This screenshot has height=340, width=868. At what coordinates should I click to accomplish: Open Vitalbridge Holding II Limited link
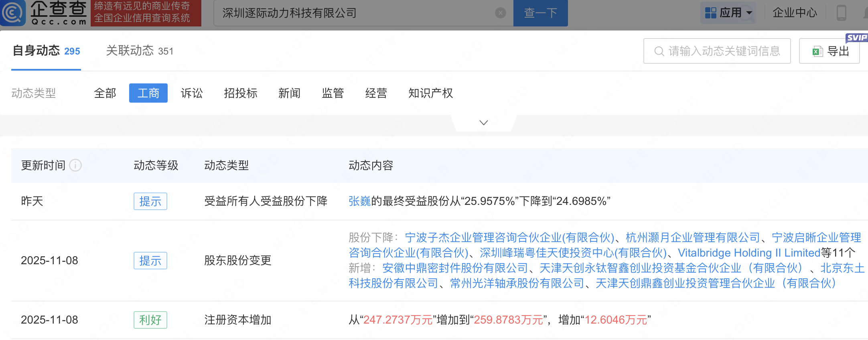point(749,253)
